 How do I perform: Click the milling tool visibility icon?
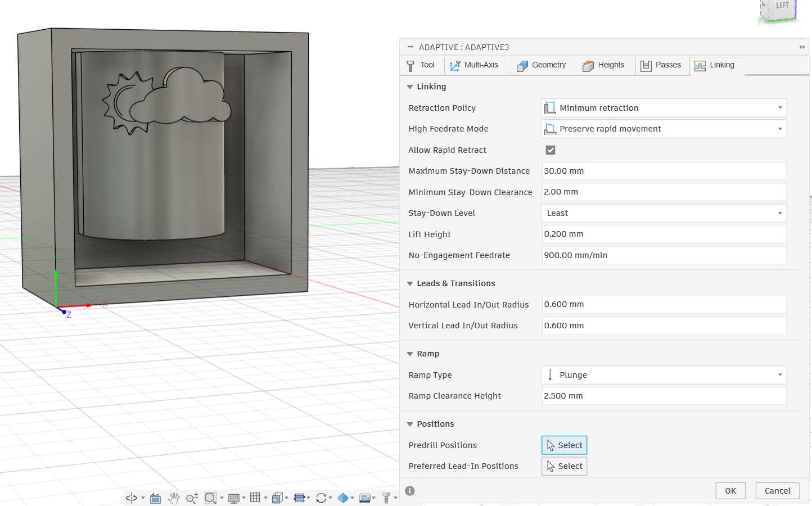[x=386, y=498]
